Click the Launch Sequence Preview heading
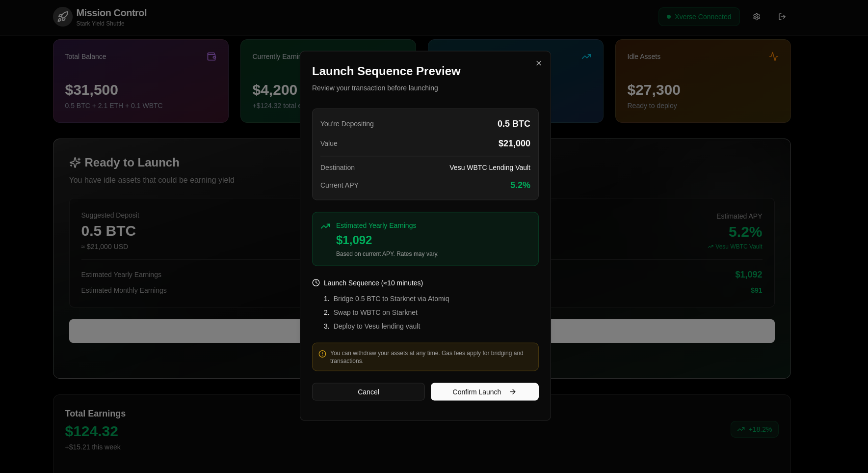Viewport: 868px width, 473px height. (386, 71)
